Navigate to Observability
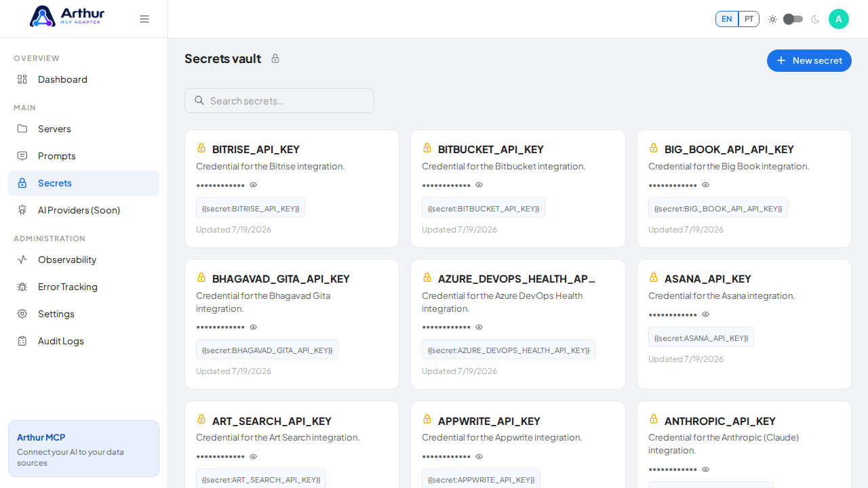 (x=83, y=260)
